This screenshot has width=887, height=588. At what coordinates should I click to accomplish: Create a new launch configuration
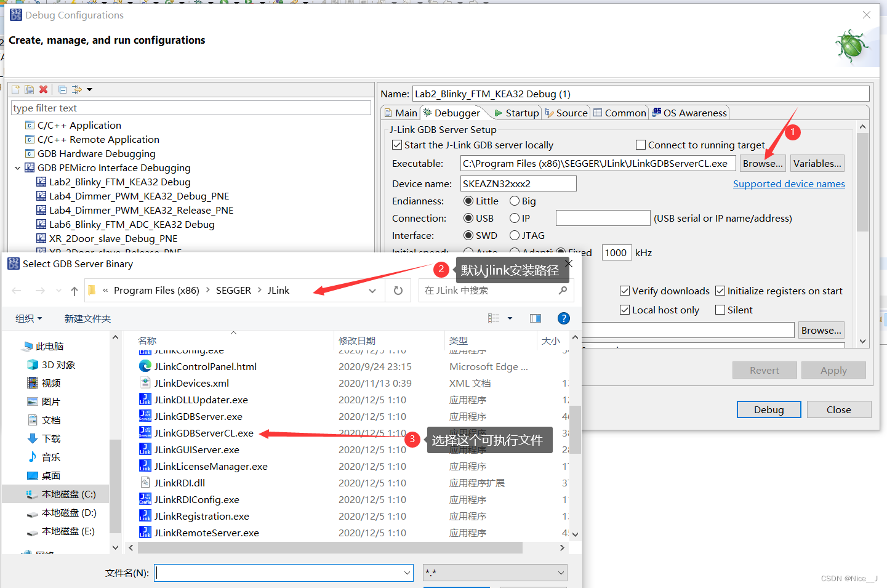15,89
